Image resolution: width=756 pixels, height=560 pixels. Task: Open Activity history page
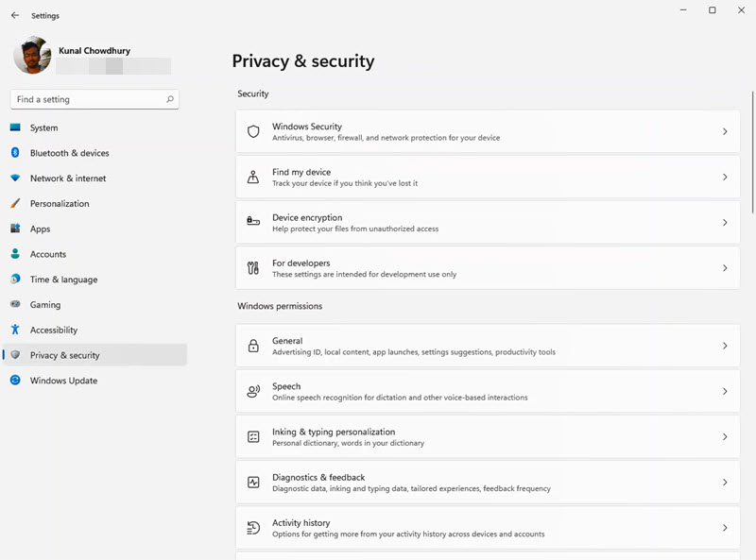(x=488, y=528)
